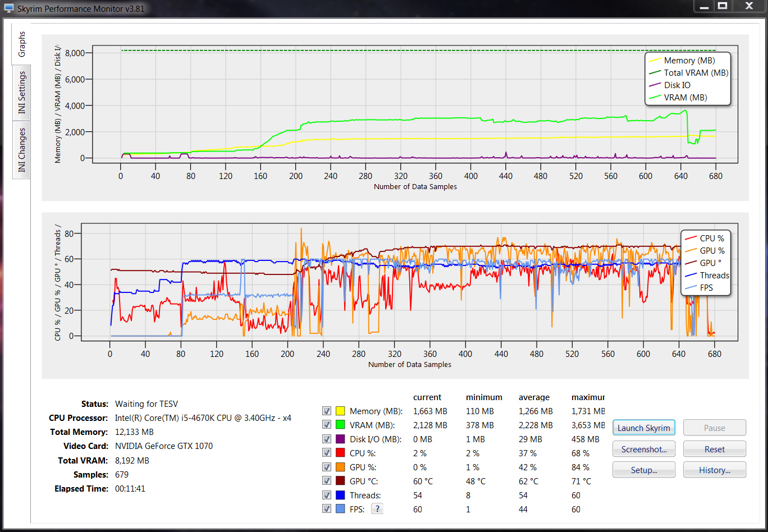
Task: Click the maximum GPU value '84 %'
Action: (x=580, y=467)
